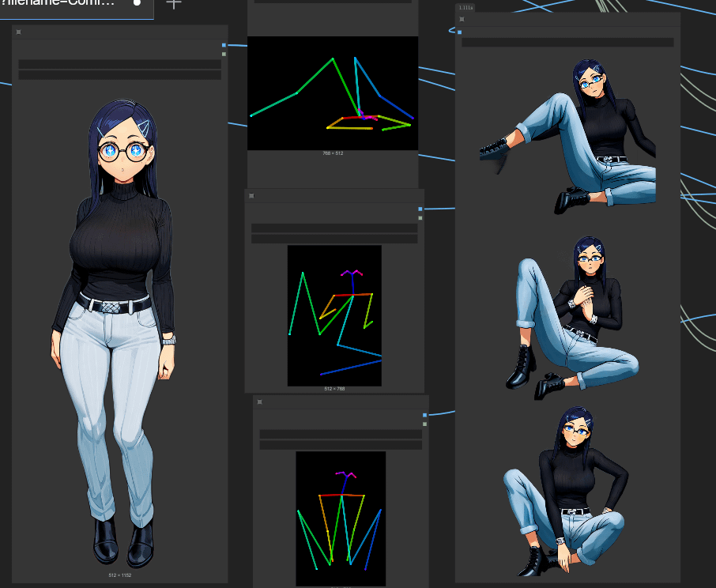Viewport: 716px width, 588px height.
Task: Click the grey mask port of the 512 × 768 pose node
Action: (x=420, y=218)
